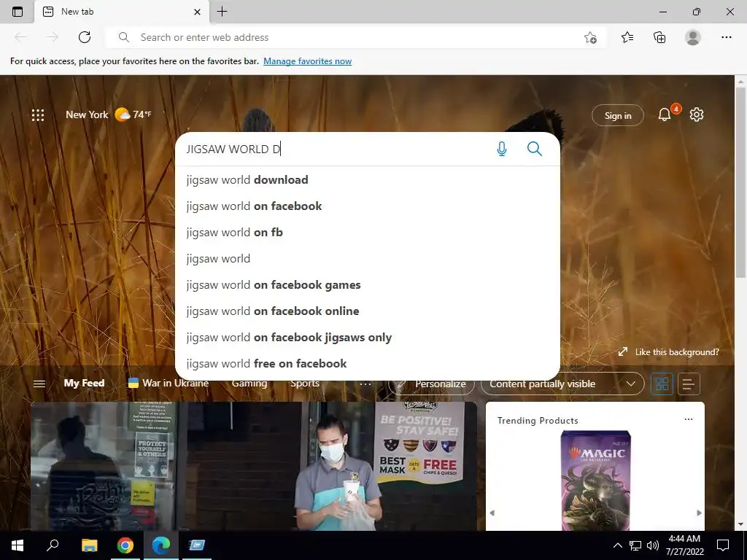This screenshot has width=747, height=560.
Task: Launch File Explorer from taskbar
Action: click(89, 545)
